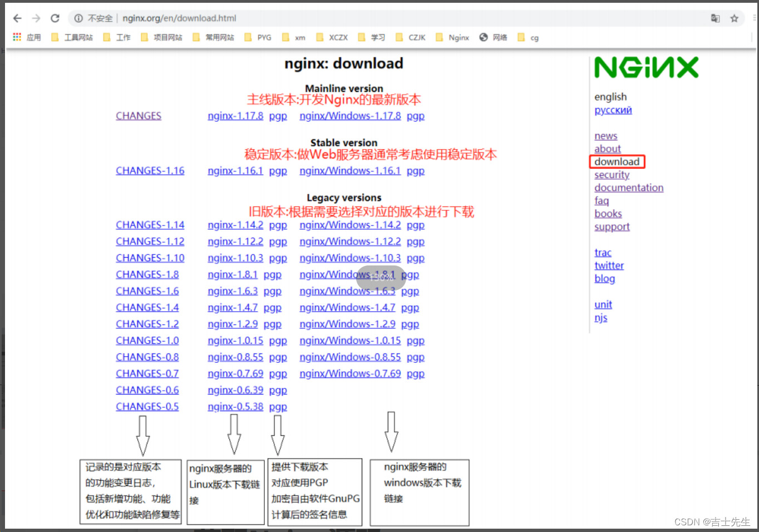759x532 pixels.
Task: Open the 学习 bookmark folder
Action: click(372, 37)
